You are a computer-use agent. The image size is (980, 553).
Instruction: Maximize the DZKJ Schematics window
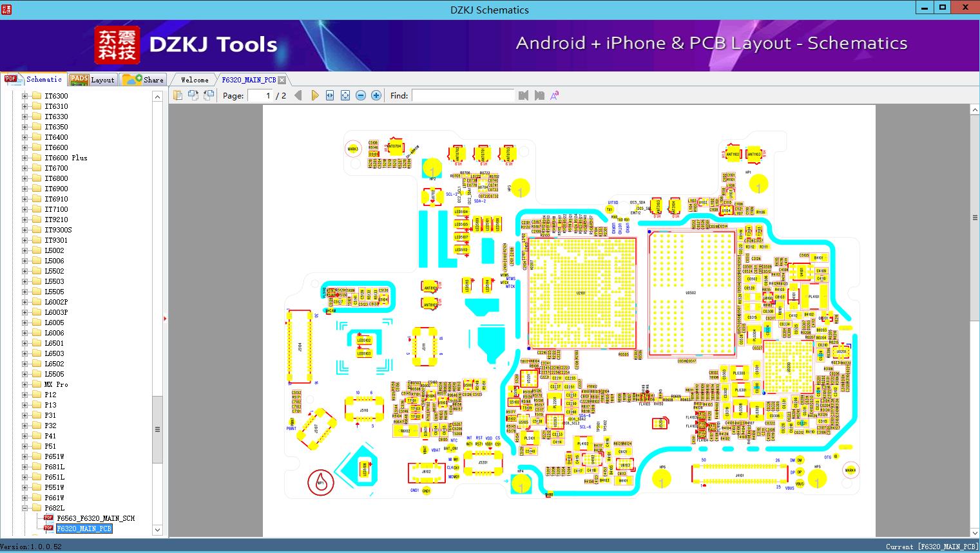point(943,8)
